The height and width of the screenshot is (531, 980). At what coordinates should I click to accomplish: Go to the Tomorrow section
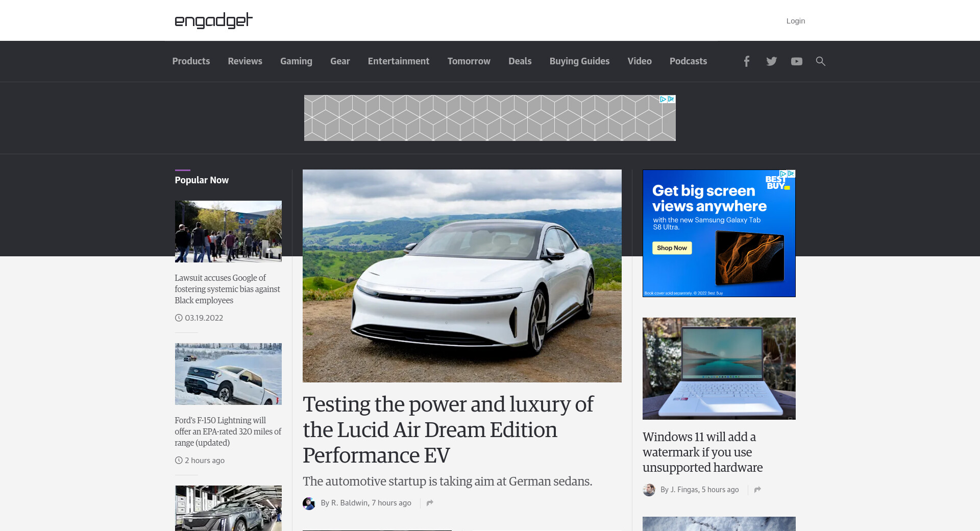coord(469,61)
